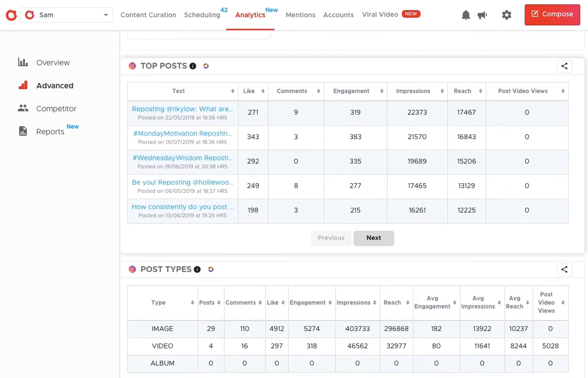Open the settings gear icon

coord(506,14)
